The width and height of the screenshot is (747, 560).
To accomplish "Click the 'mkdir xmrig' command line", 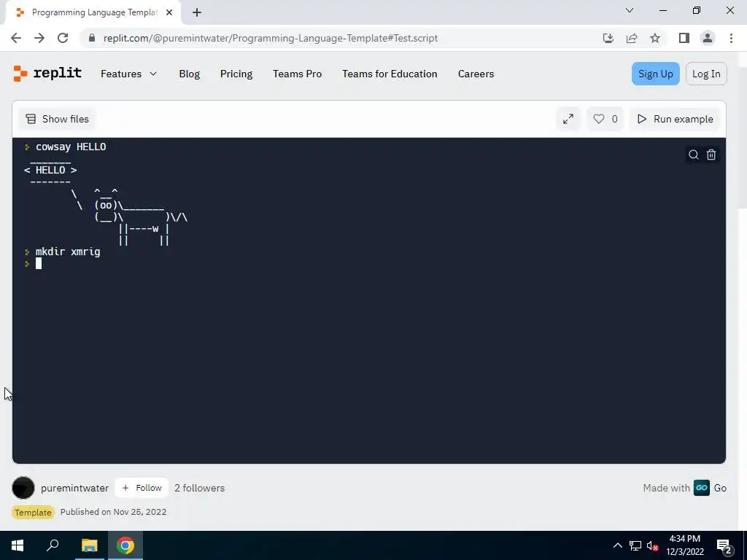I will [68, 252].
